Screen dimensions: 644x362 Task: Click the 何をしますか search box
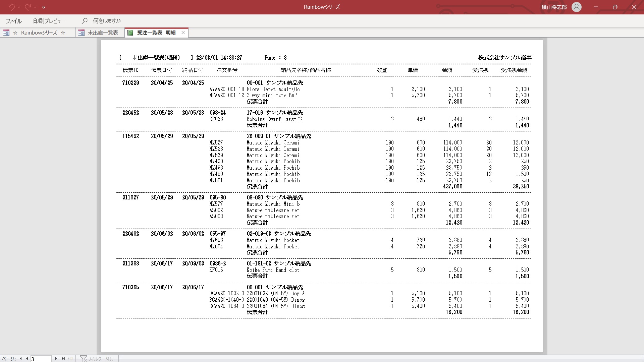(x=107, y=21)
